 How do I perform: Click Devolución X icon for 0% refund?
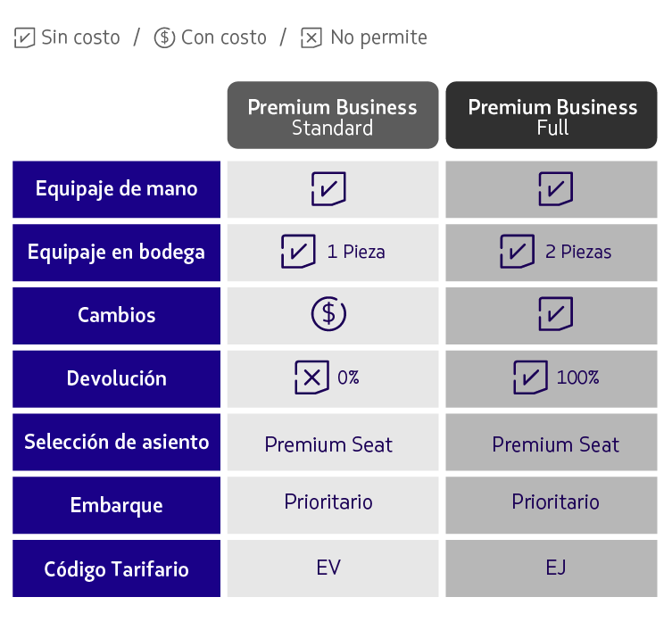tap(312, 377)
